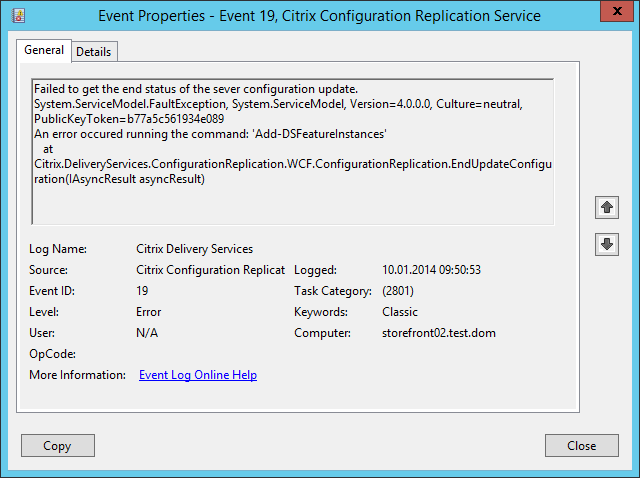The width and height of the screenshot is (640, 478).
Task: Click the Event Properties title bar text
Action: [319, 16]
